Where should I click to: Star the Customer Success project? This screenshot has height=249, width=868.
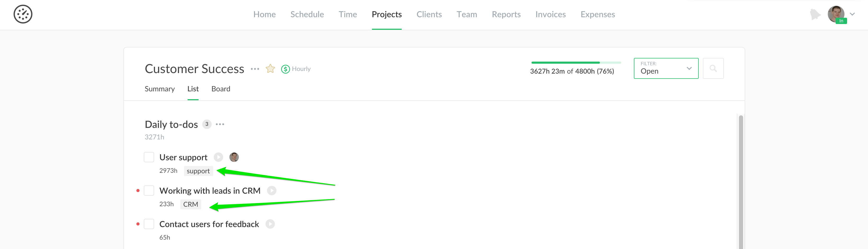(270, 69)
